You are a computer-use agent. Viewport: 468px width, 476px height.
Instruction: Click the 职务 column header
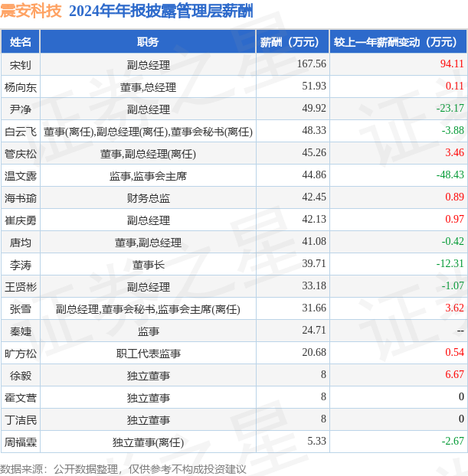click(148, 42)
